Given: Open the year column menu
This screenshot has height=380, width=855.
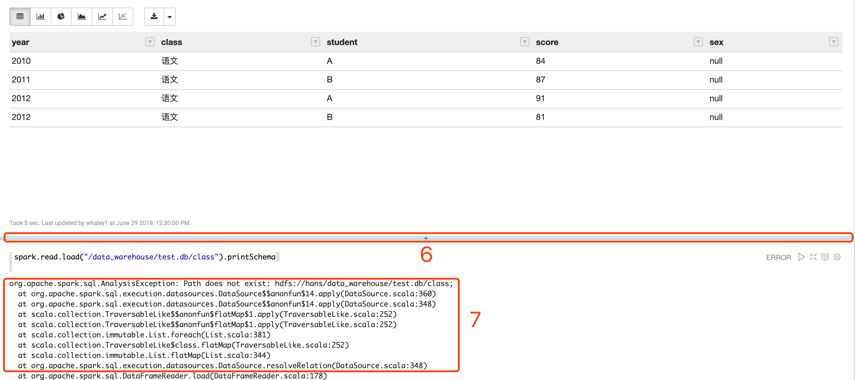Looking at the screenshot, I should [x=150, y=42].
